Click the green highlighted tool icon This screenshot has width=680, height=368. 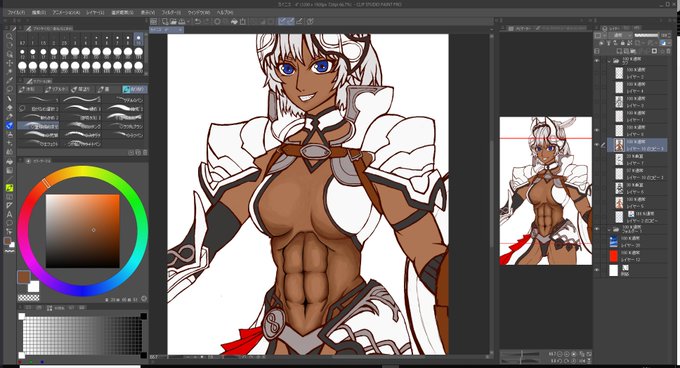10,188
